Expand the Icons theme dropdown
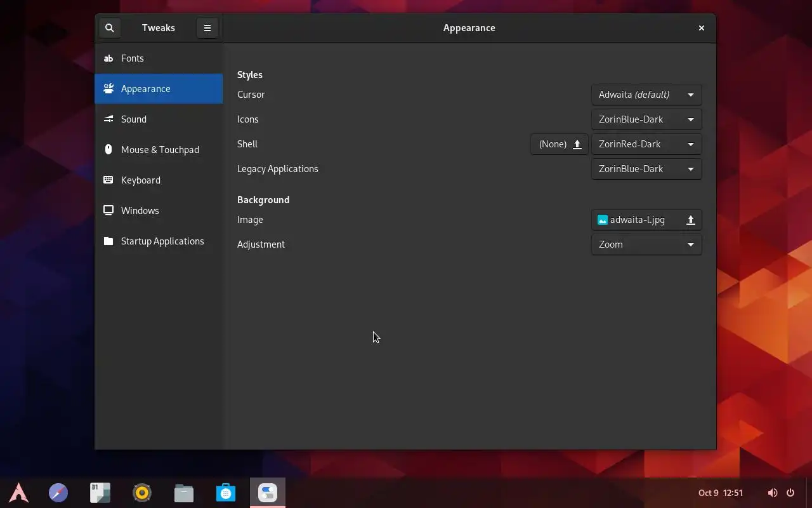 click(x=646, y=119)
